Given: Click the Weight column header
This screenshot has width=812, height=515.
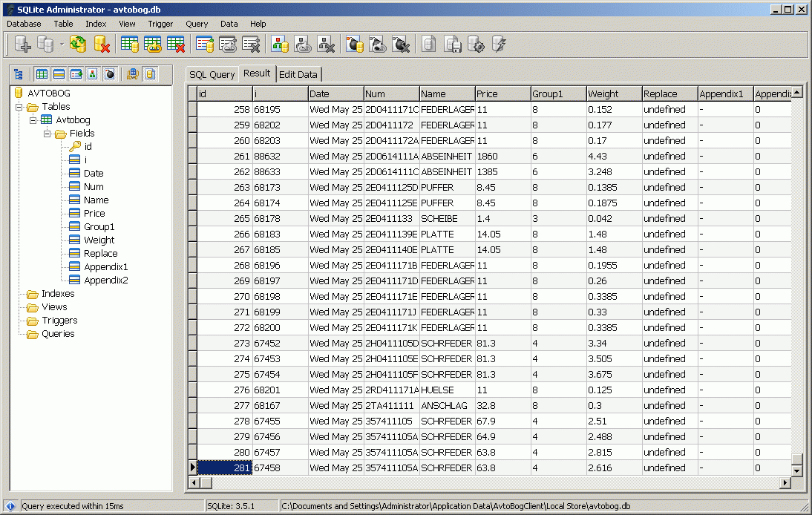Looking at the screenshot, I should (614, 94).
